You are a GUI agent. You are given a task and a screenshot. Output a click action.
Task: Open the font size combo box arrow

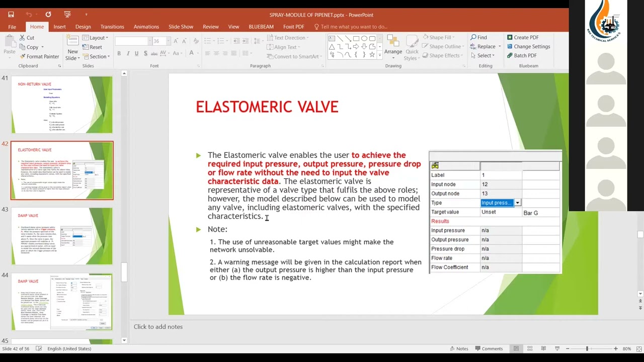[x=168, y=41]
